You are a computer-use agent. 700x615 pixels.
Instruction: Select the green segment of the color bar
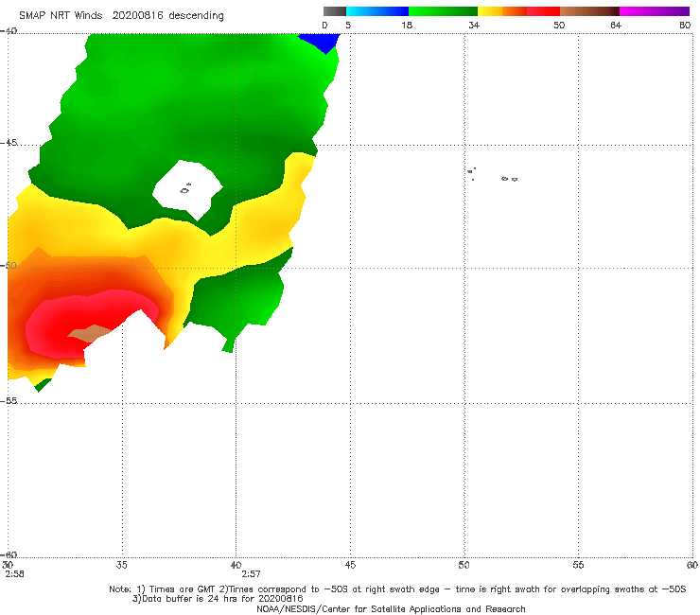[443, 11]
